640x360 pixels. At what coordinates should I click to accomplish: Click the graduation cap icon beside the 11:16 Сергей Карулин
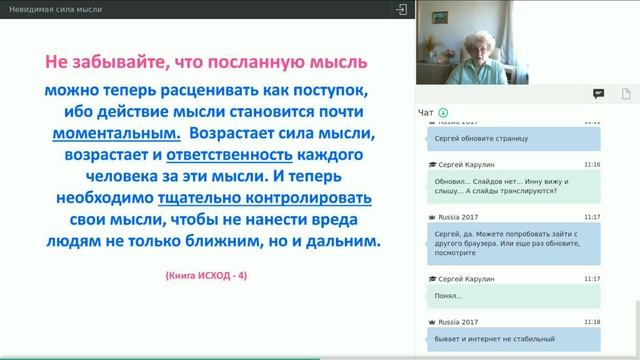[432, 164]
